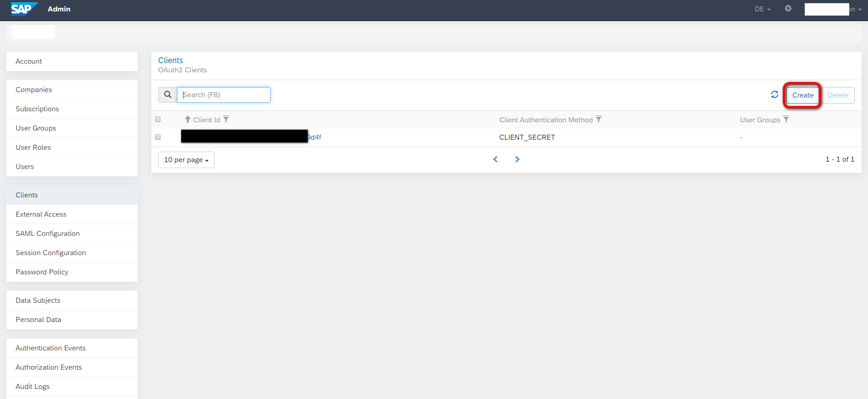Click the Clients heading link
This screenshot has height=399, width=868.
click(171, 60)
